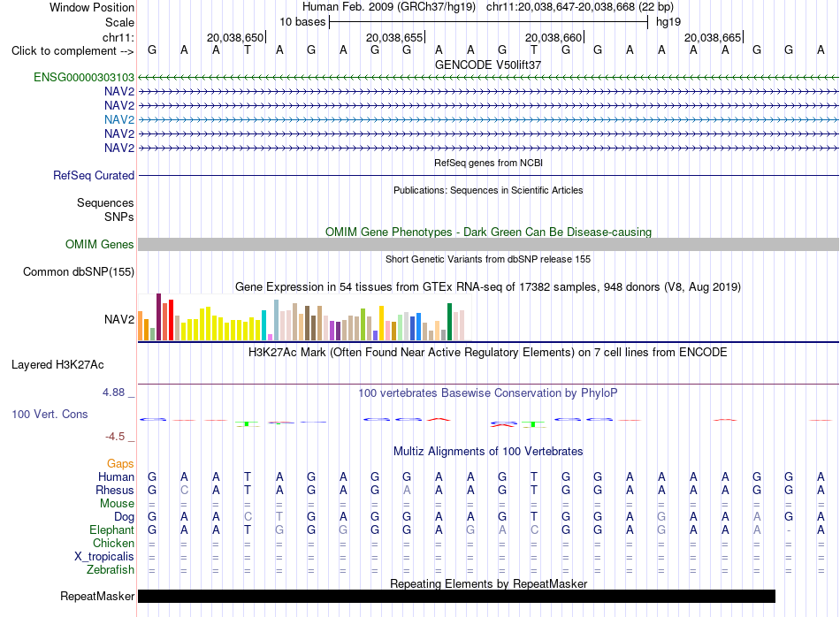Click the dark green GTEx expression bar
This screenshot has width=840, height=617.
[x=449, y=322]
